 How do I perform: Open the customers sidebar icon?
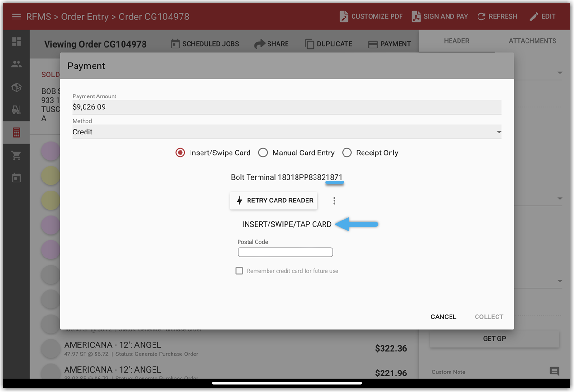click(17, 64)
